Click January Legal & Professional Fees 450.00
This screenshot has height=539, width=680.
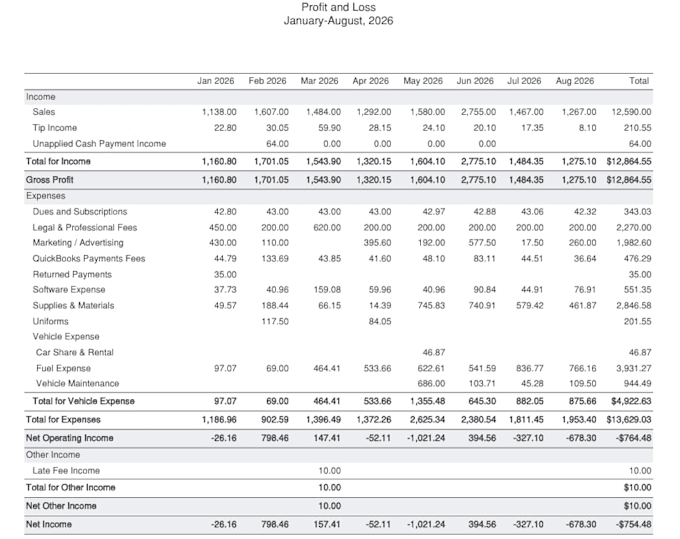click(223, 228)
